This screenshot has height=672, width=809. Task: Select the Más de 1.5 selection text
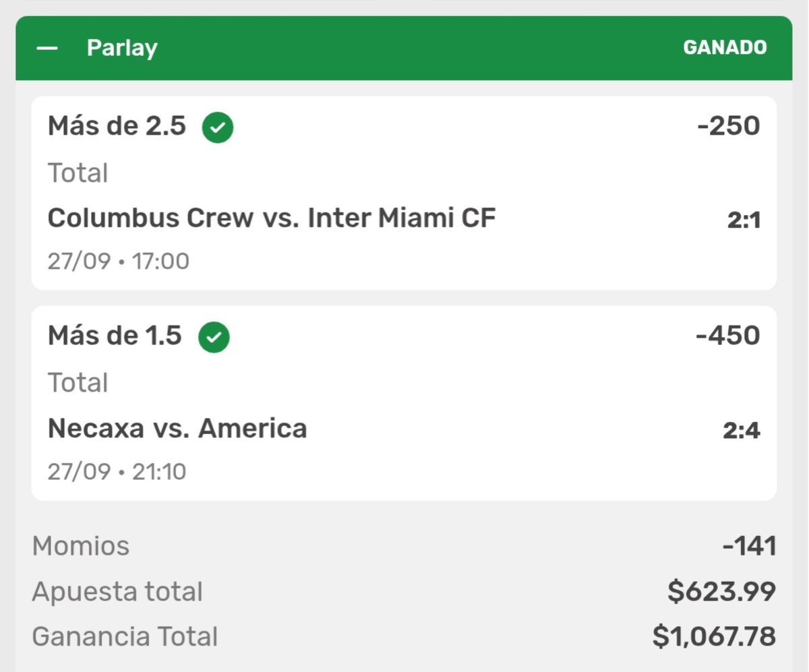click(x=115, y=335)
